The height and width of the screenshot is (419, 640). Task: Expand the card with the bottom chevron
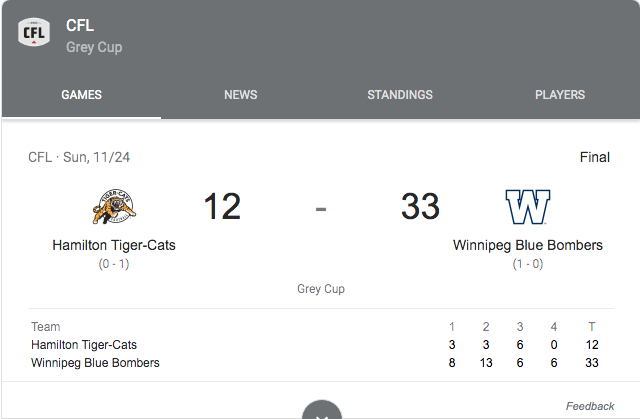coord(322,410)
